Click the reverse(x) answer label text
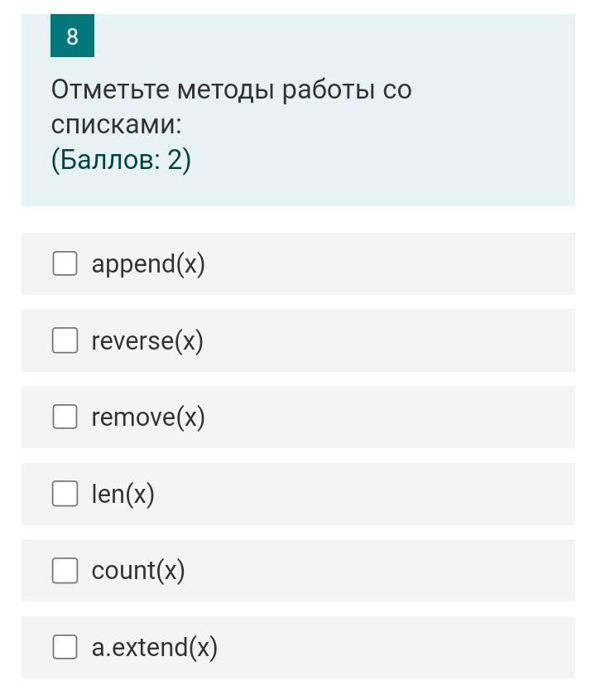This screenshot has height=700, width=596. point(147,341)
